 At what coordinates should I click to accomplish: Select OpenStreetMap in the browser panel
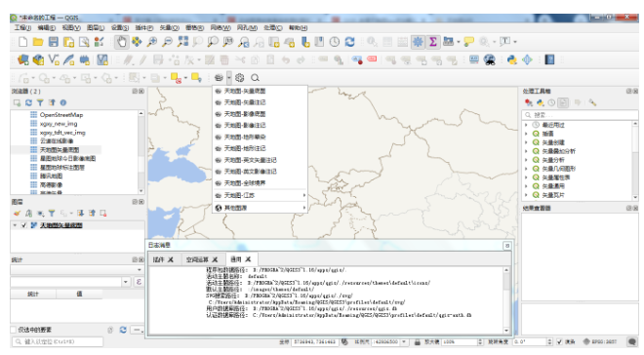click(x=61, y=115)
